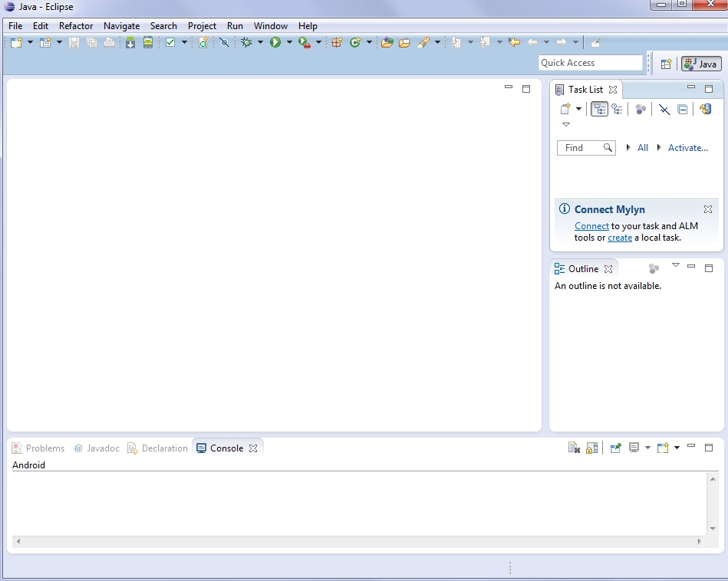Screen dimensions: 728x581
Task: Click the Run External Tools icon
Action: click(305, 43)
